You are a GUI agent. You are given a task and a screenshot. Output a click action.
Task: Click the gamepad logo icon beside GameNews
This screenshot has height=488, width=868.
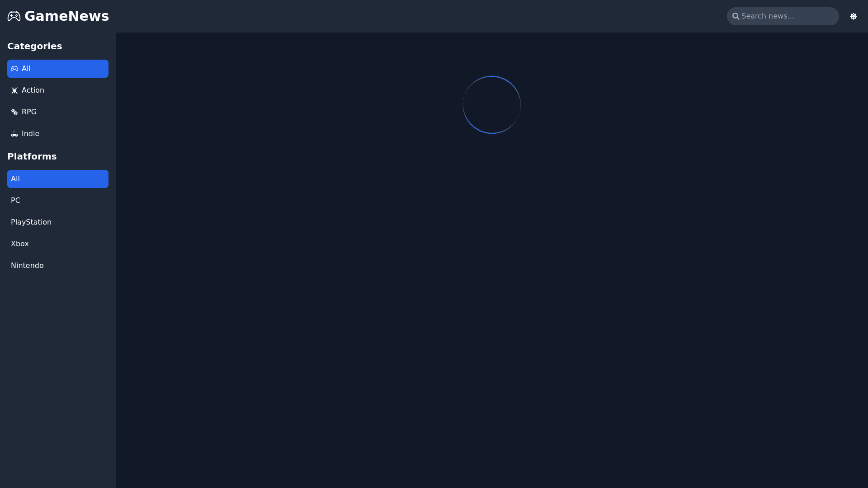click(14, 16)
